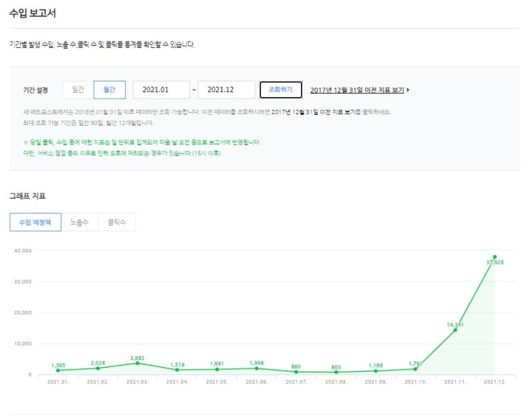531x420 pixels.
Task: Select the 월간 (monthly) period option
Action: (x=109, y=89)
